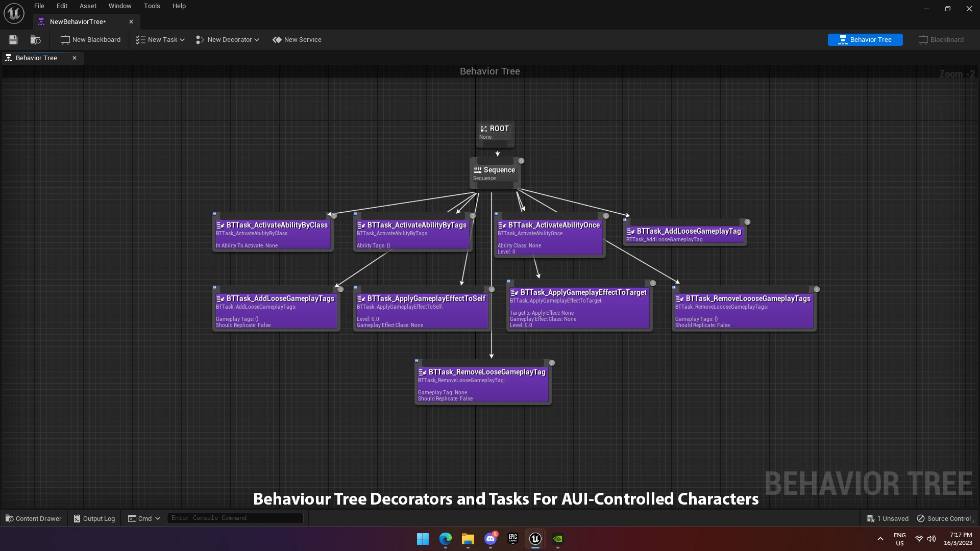Click the New Blackboard toolbar button
Screen dimensions: 980x551
pos(90,40)
